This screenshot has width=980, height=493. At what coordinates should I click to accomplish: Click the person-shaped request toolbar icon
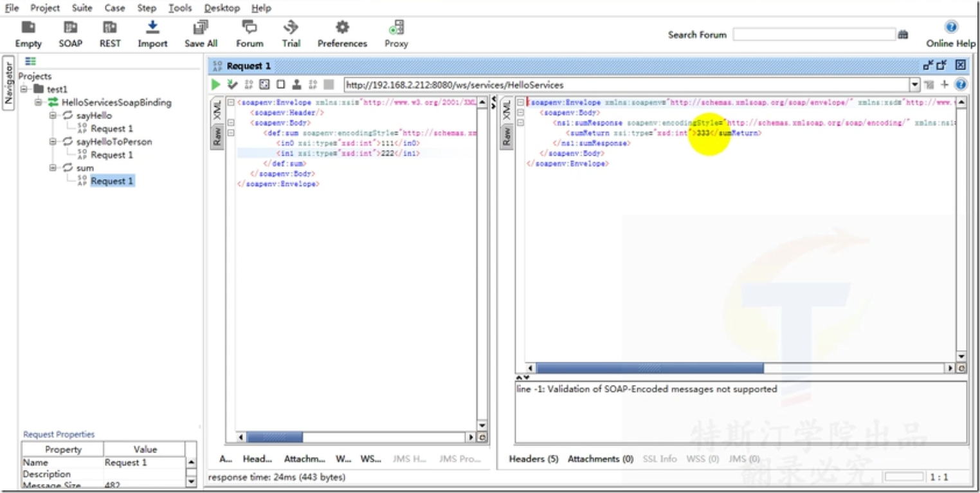[296, 85]
